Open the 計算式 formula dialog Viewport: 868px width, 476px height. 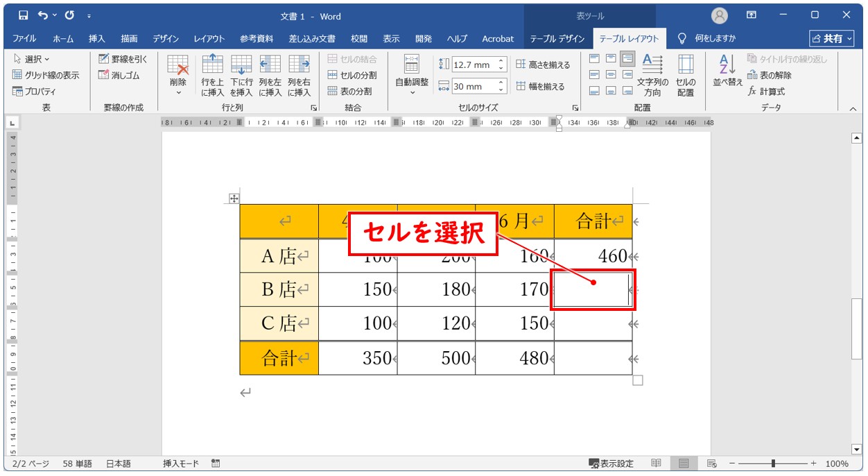[x=766, y=92]
